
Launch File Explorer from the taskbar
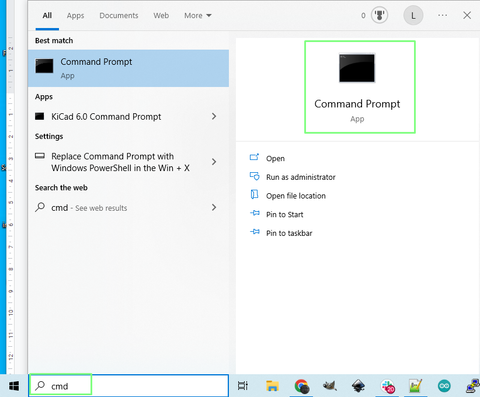click(272, 386)
